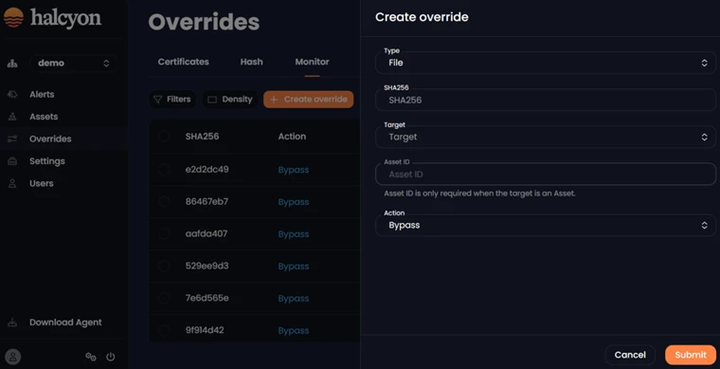Click the Overrides page heading

click(x=204, y=22)
